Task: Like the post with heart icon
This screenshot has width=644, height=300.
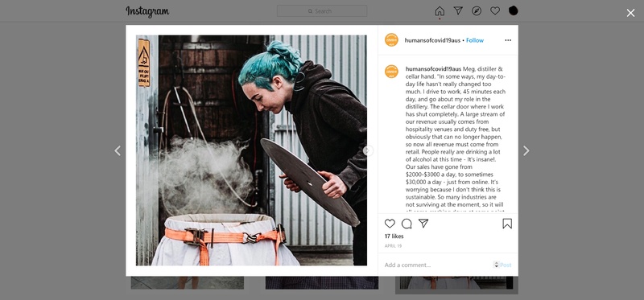Action: [x=390, y=224]
